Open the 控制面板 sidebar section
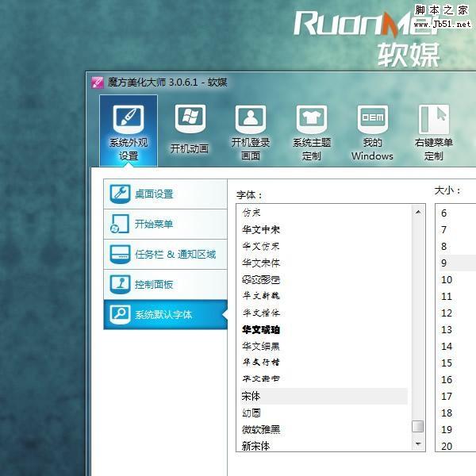 pyautogui.click(x=165, y=285)
